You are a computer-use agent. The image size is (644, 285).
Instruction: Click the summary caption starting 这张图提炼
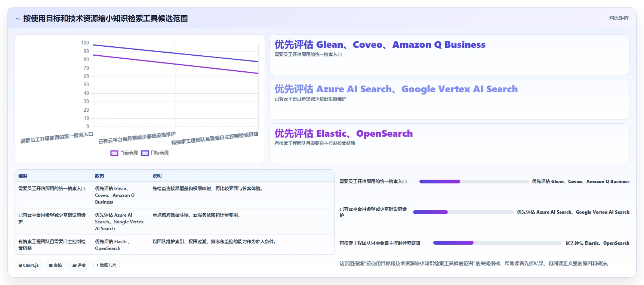pos(475,264)
